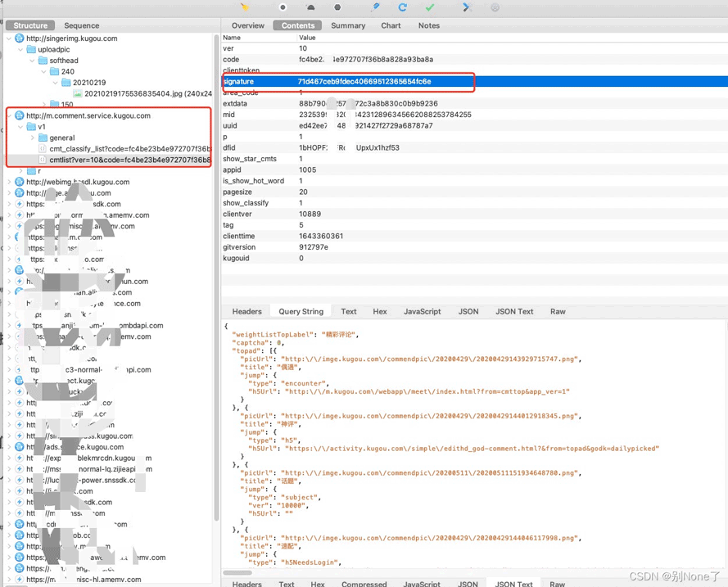
Task: Click the broom Clear Session icon
Action: pos(245,7)
